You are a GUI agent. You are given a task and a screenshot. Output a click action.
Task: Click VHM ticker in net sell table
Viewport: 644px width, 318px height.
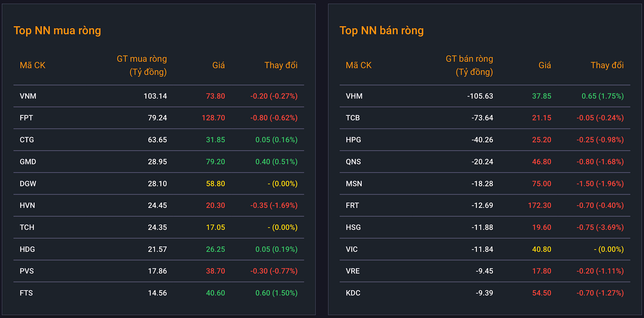coord(354,96)
